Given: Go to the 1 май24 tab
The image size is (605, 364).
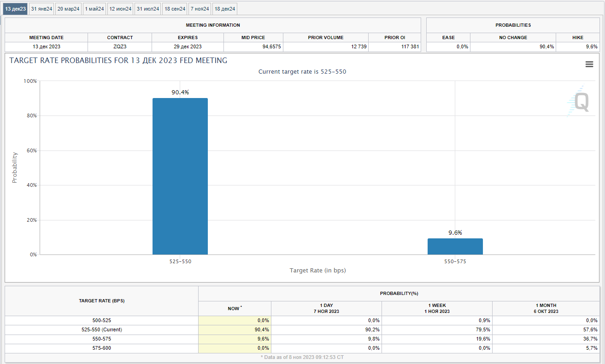Looking at the screenshot, I should click(95, 9).
